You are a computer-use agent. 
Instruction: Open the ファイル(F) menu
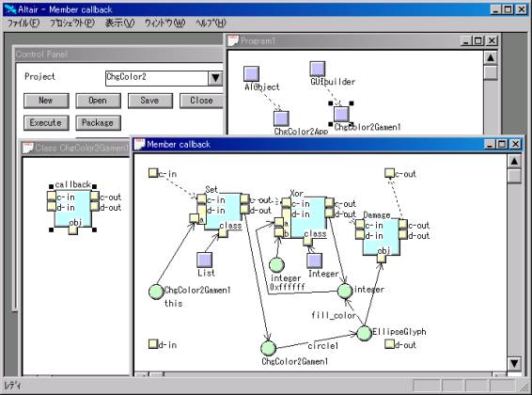[23, 24]
